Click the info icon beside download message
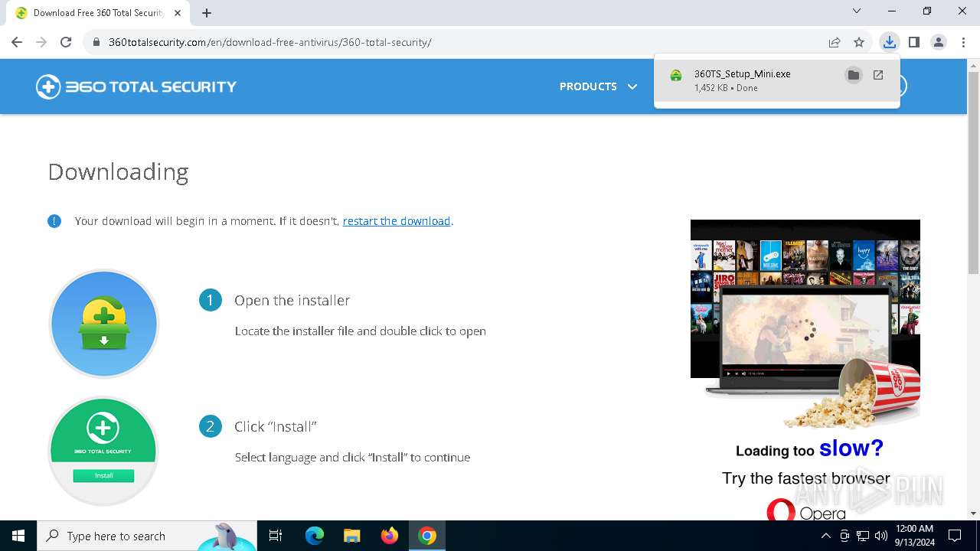The height and width of the screenshot is (551, 980). tap(54, 221)
